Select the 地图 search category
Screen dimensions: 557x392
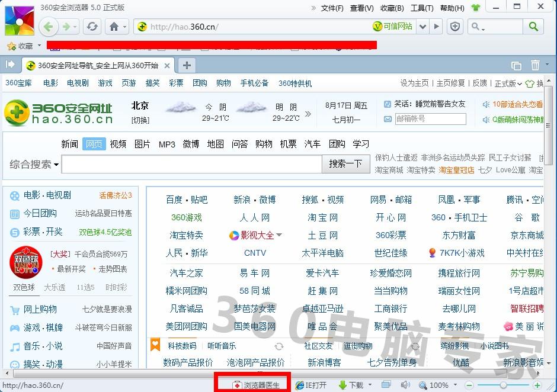[x=215, y=144]
